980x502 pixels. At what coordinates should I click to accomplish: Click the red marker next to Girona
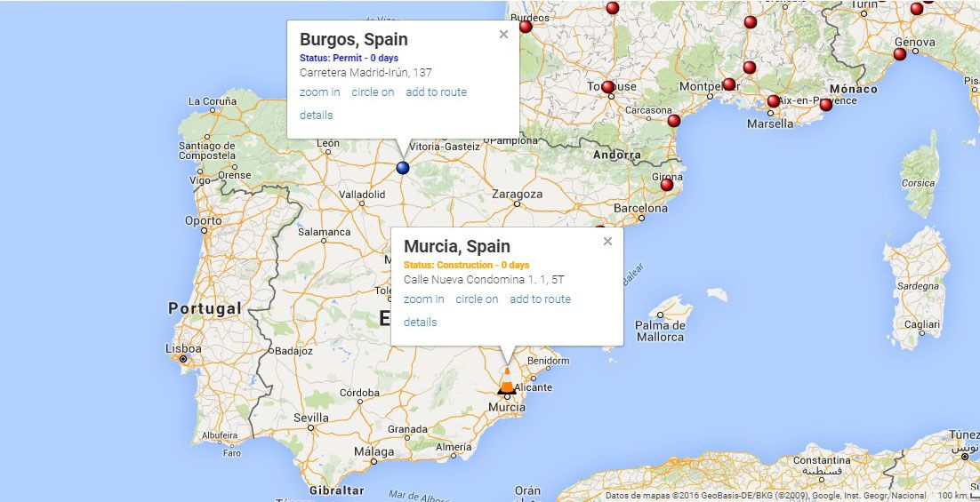click(x=667, y=185)
